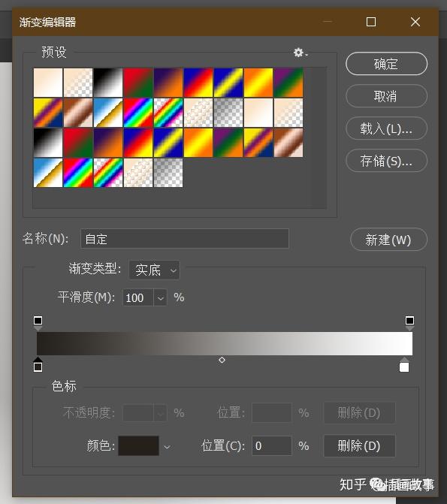Select the white right color stop

click(404, 365)
